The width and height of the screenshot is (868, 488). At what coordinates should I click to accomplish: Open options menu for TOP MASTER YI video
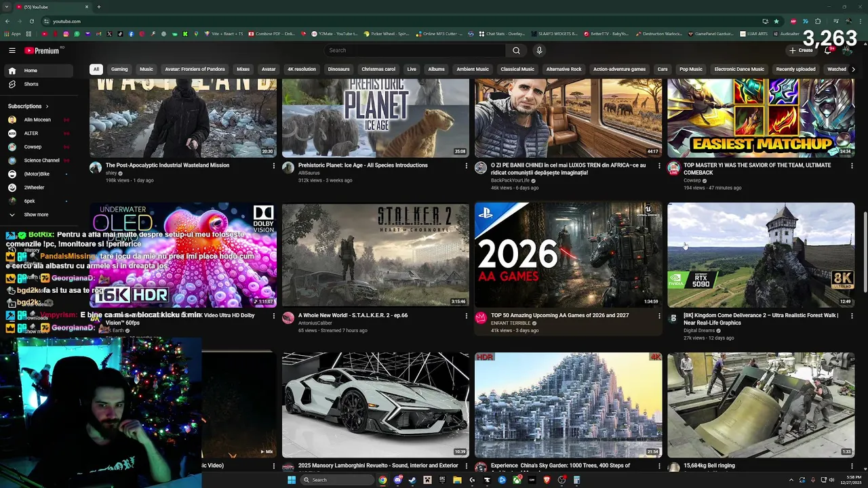pyautogui.click(x=852, y=165)
